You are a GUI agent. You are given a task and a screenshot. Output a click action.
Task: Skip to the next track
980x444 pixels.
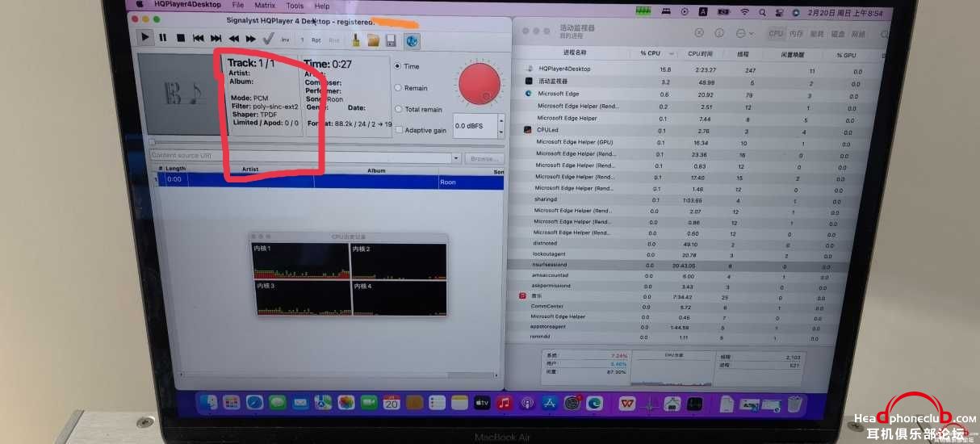[216, 38]
